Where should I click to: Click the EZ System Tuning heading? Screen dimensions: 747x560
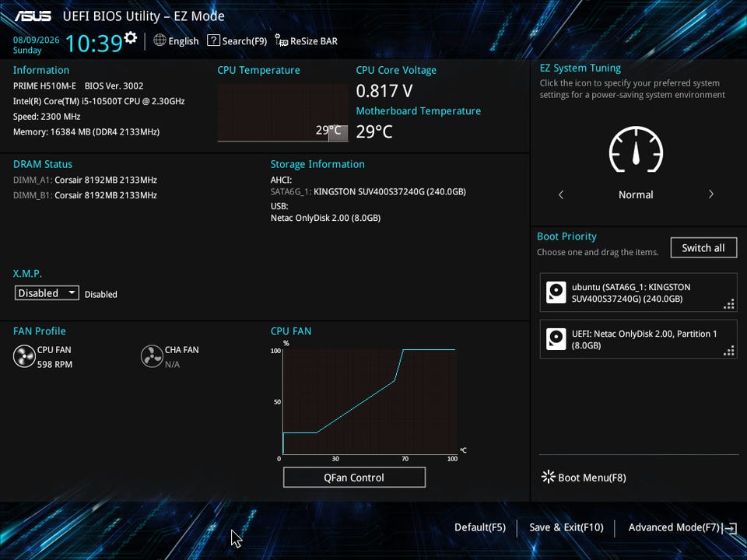point(580,68)
